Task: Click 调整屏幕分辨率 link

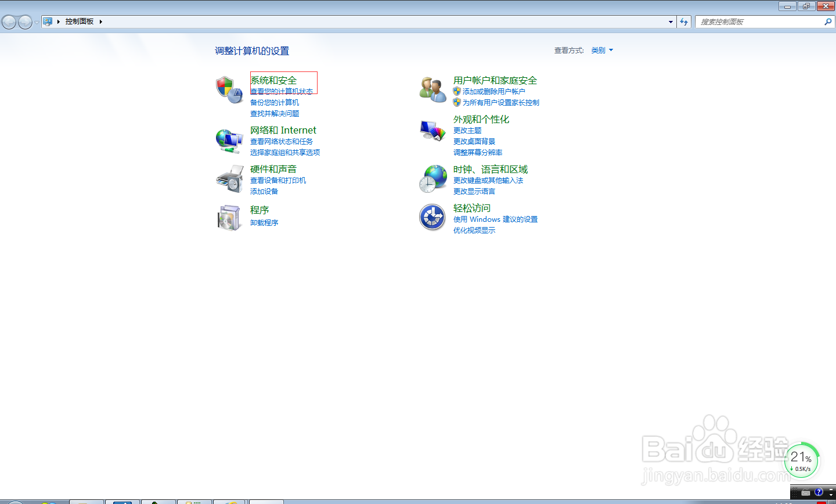Action: (478, 152)
